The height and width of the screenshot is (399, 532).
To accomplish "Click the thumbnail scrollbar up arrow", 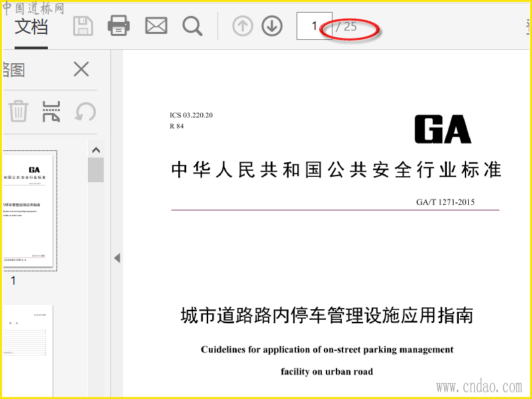I will click(x=96, y=150).
